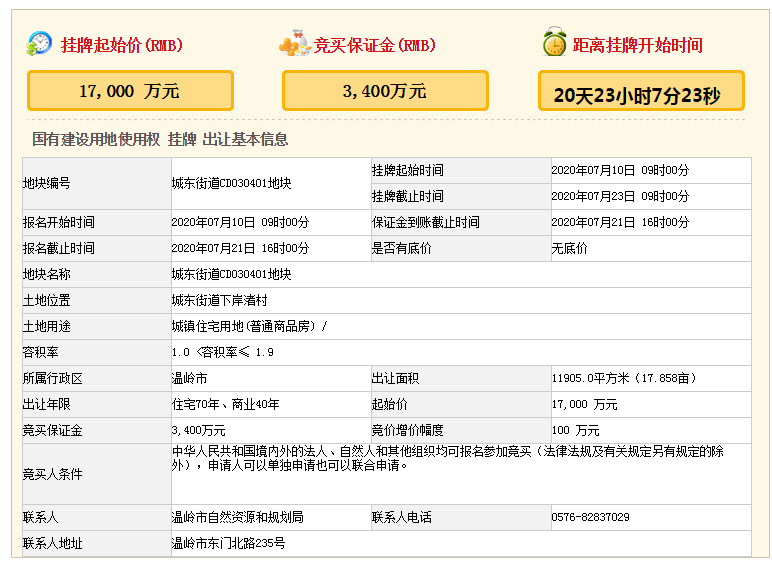Click the 城镇住宅用地(普通商品房) land use value
Screen dimensions: 772x562
[249, 326]
